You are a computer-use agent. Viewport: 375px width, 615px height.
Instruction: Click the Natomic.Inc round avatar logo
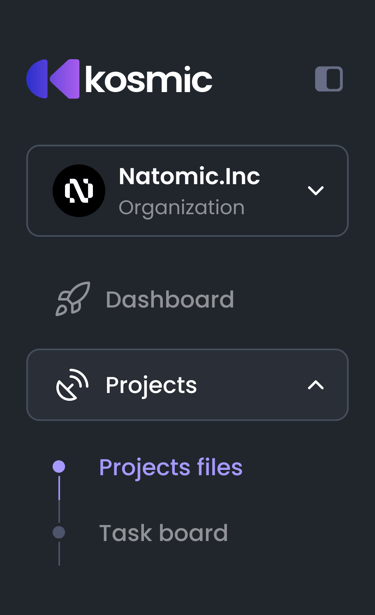[79, 191]
